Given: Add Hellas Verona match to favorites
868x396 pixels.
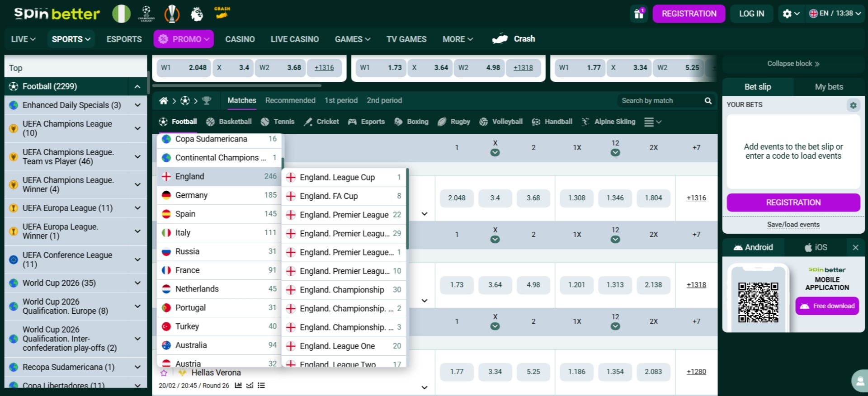Looking at the screenshot, I should pos(164,373).
